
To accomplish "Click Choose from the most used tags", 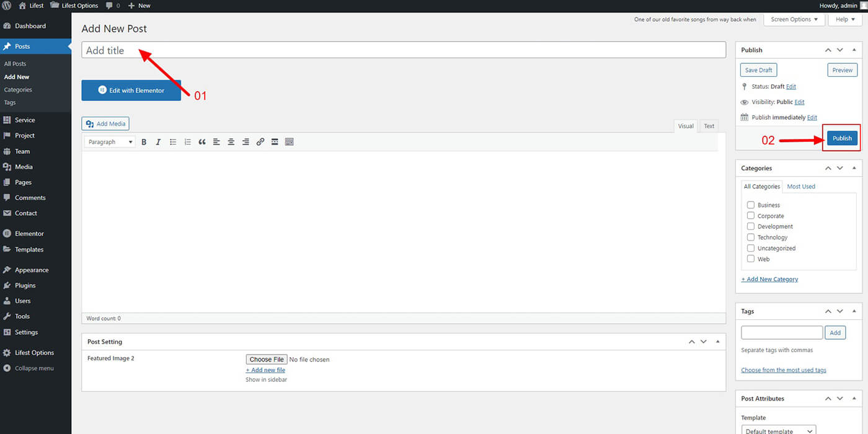I will (784, 370).
